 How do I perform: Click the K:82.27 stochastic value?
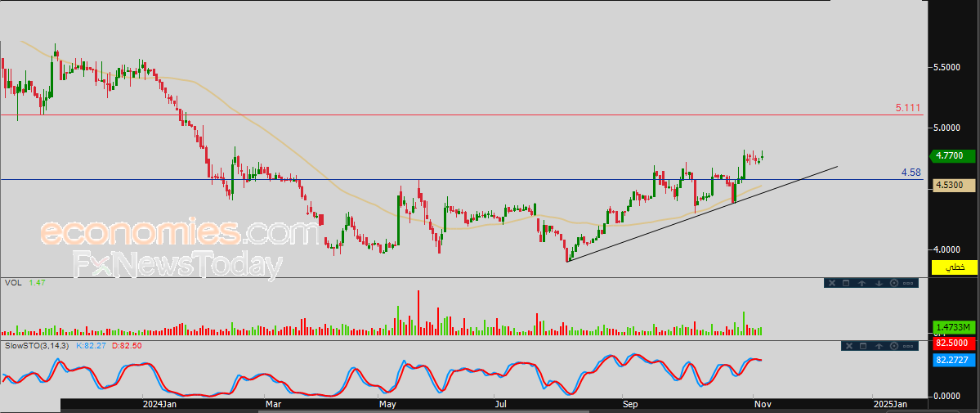[x=92, y=345]
